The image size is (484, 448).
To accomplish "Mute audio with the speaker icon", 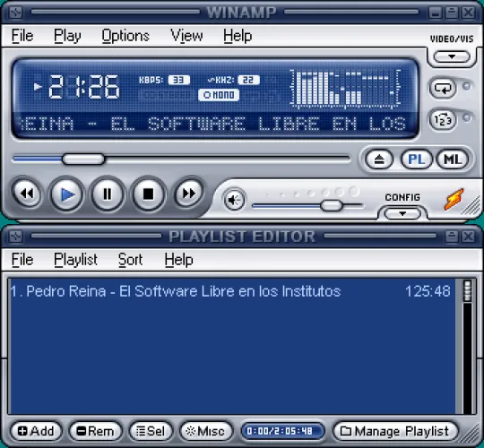I will [x=234, y=200].
